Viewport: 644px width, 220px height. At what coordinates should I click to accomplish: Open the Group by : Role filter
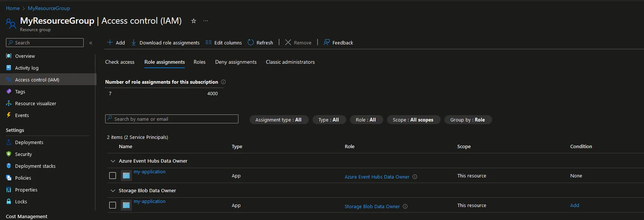[468, 120]
